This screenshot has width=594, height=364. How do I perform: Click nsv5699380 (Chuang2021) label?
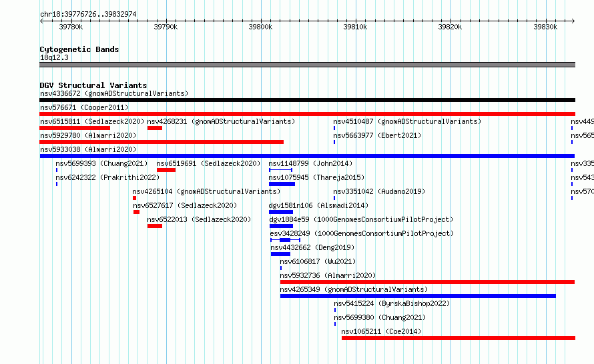click(x=380, y=317)
